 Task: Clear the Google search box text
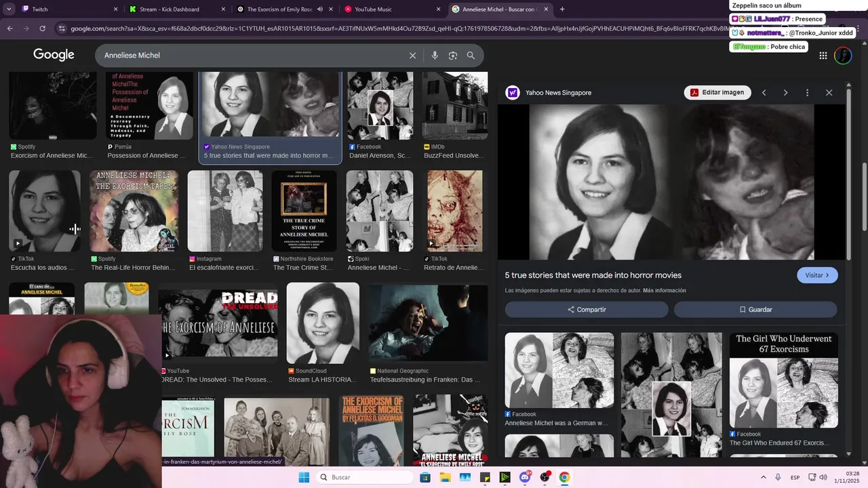(412, 56)
